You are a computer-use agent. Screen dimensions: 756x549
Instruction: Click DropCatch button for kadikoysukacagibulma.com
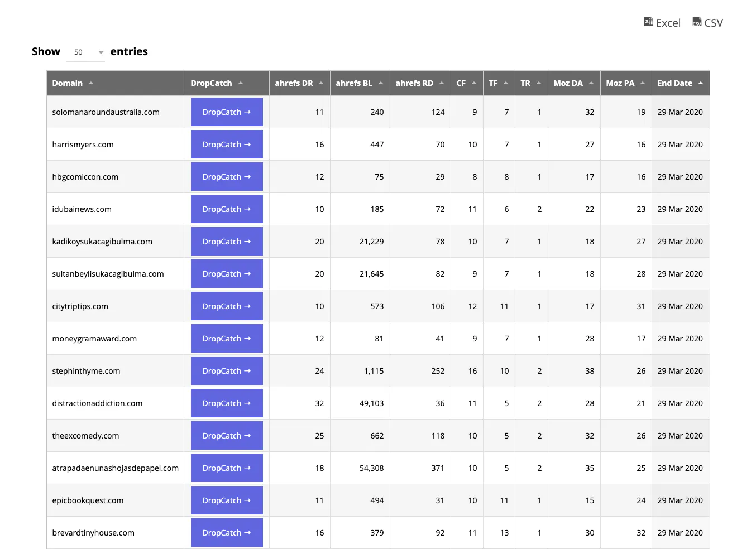point(227,242)
